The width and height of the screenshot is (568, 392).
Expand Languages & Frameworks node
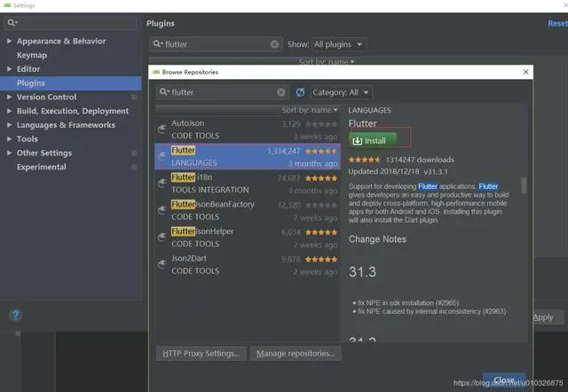click(x=9, y=125)
